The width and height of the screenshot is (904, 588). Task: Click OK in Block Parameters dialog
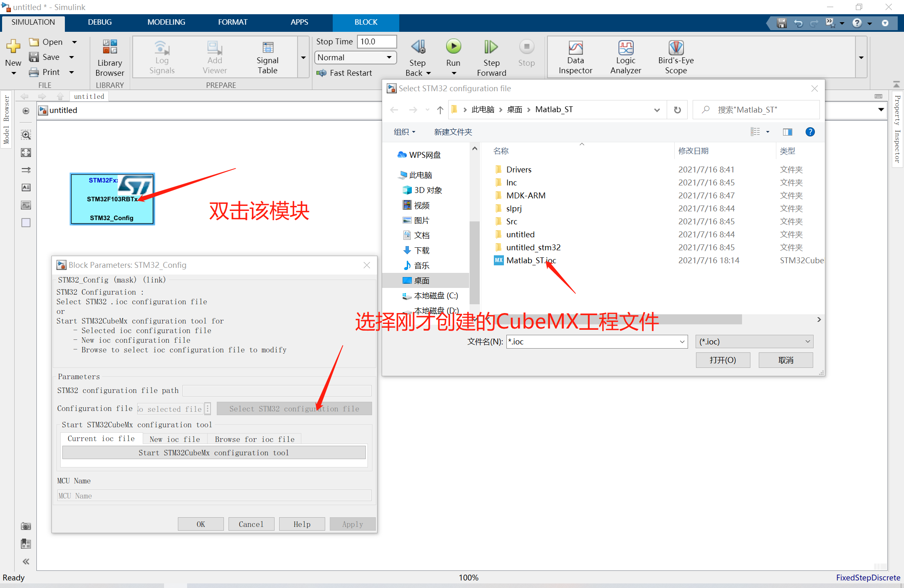(x=200, y=524)
